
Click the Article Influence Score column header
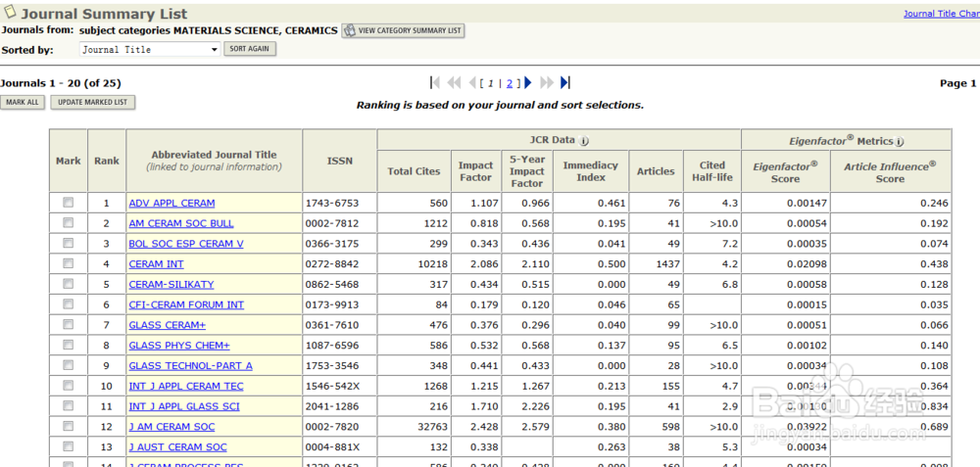pos(890,172)
